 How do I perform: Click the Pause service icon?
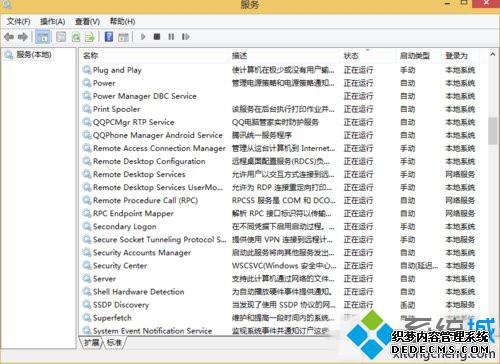click(171, 37)
